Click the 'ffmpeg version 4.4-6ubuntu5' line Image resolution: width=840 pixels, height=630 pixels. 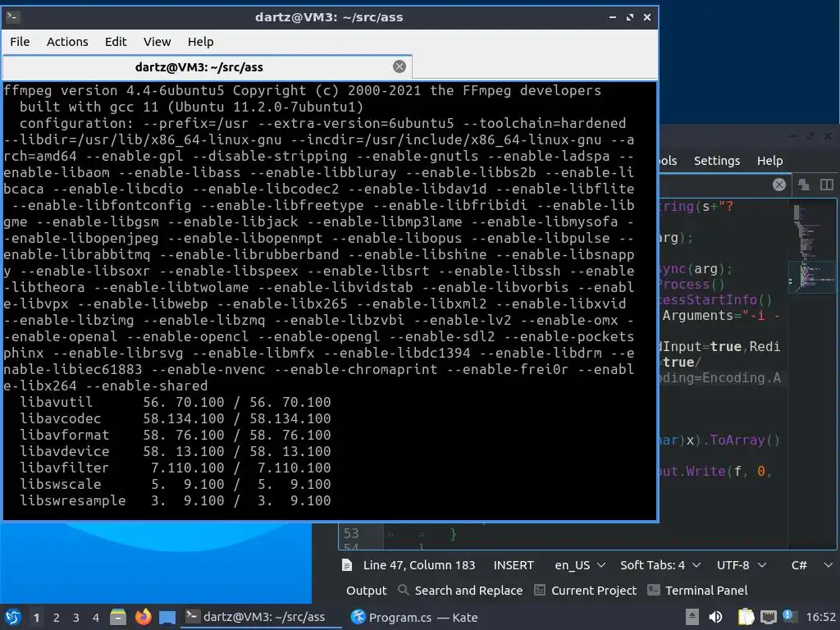tap(302, 90)
